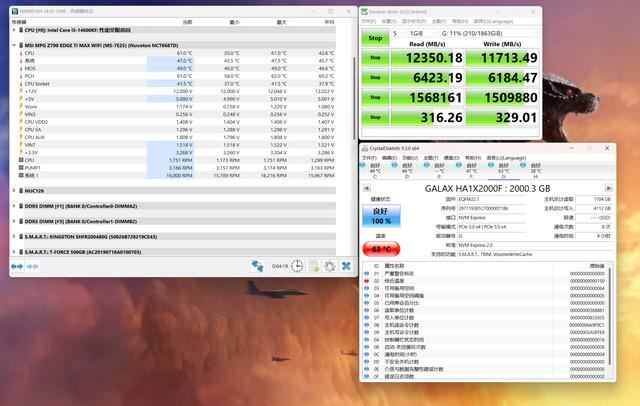Click voltage bolt icon of Vcore row

(x=21, y=106)
